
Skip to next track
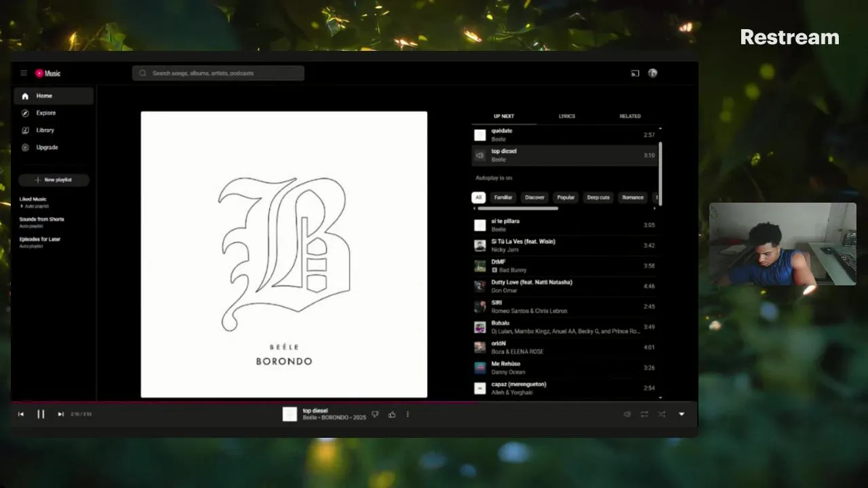(x=60, y=414)
